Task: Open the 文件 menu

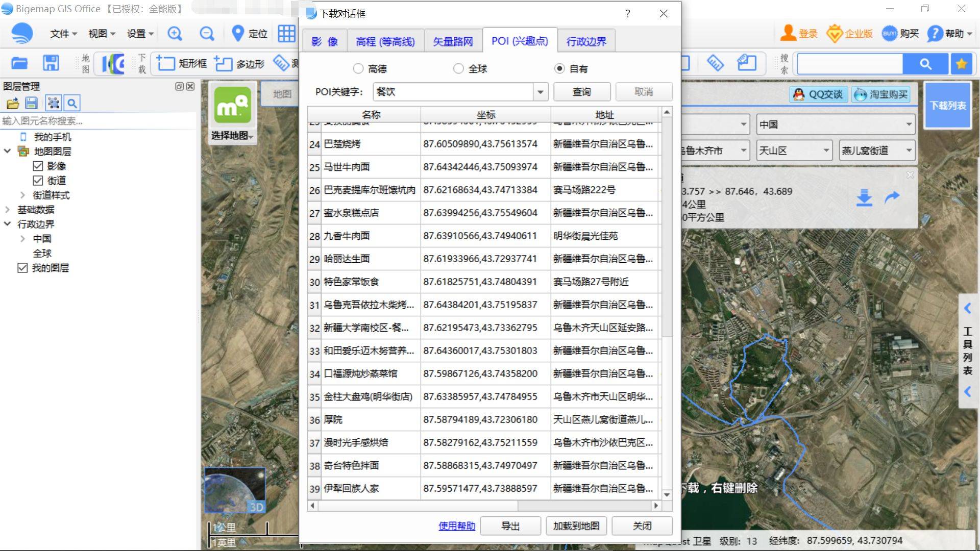Action: pos(63,34)
